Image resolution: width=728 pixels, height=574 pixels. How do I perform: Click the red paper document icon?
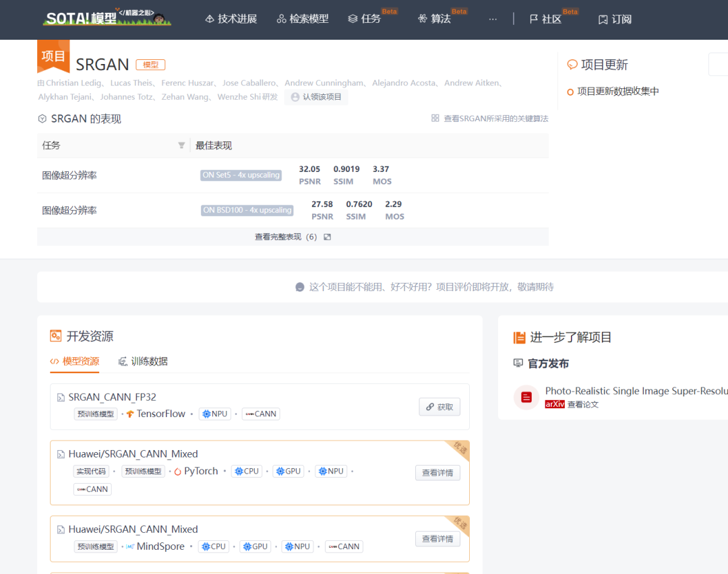(x=526, y=397)
